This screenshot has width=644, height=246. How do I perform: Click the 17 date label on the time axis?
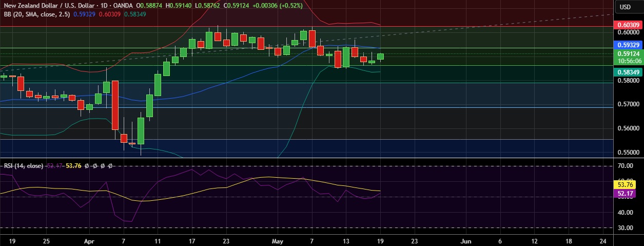coord(191,241)
